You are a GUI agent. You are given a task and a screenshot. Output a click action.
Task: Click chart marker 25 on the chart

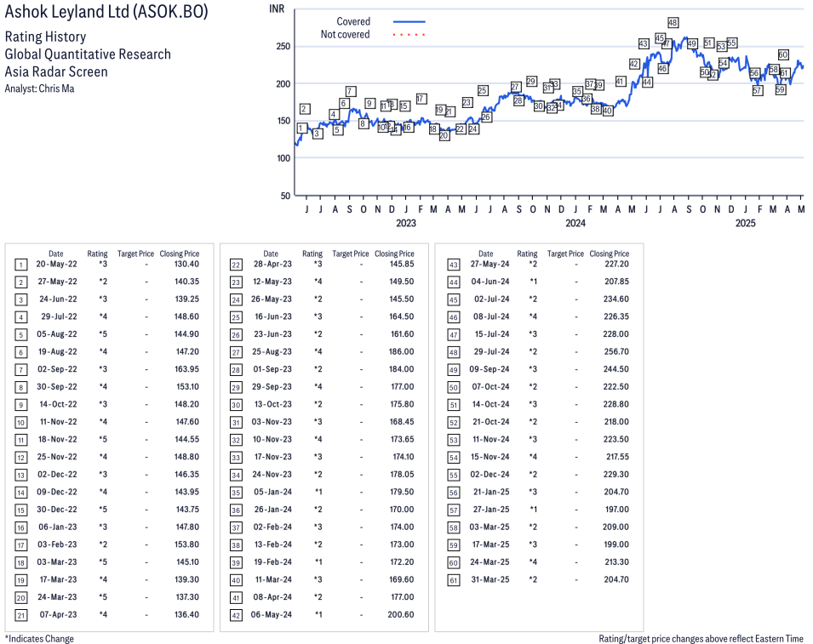(482, 91)
